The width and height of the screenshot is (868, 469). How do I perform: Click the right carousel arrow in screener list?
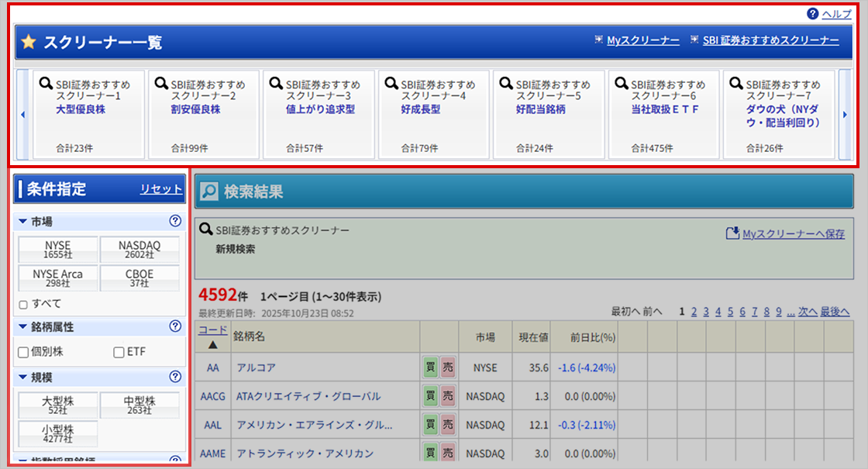pos(845,115)
